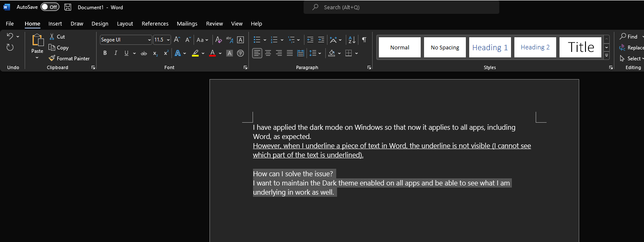Select the Format Painter tool

pyautogui.click(x=69, y=58)
